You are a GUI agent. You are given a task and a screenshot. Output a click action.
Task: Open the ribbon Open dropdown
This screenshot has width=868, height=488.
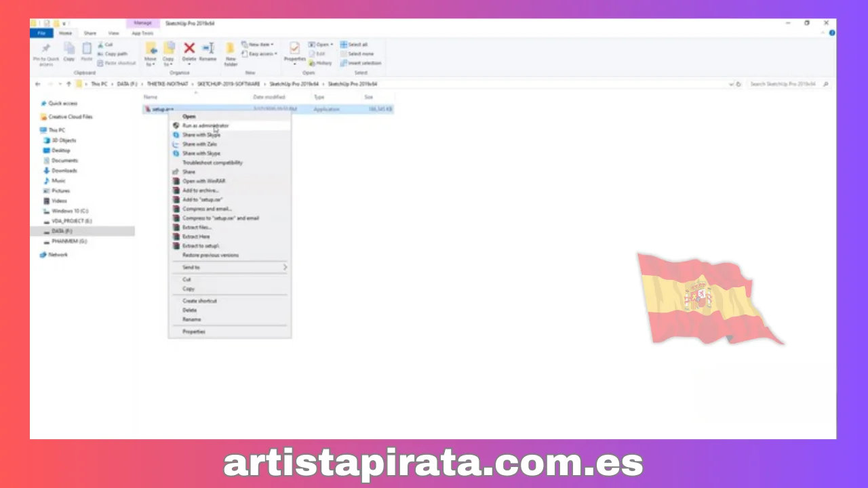pyautogui.click(x=321, y=45)
